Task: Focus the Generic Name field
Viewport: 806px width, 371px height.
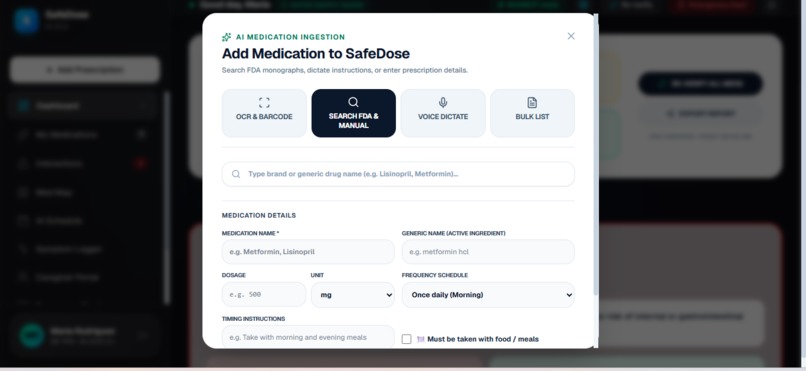Action: point(488,252)
